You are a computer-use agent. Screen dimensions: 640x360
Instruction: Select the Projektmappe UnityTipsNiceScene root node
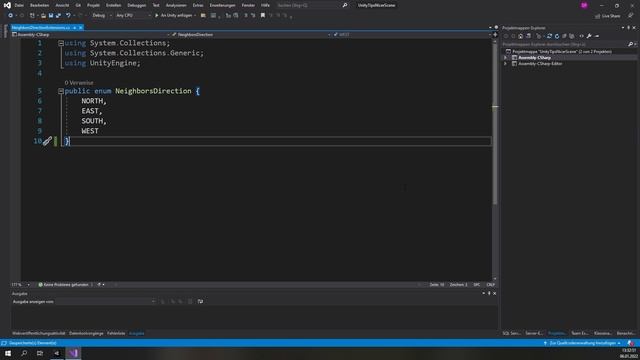562,52
